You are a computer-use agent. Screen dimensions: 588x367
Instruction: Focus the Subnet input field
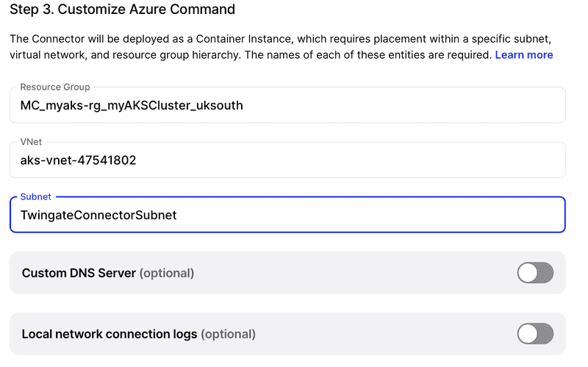click(287, 215)
